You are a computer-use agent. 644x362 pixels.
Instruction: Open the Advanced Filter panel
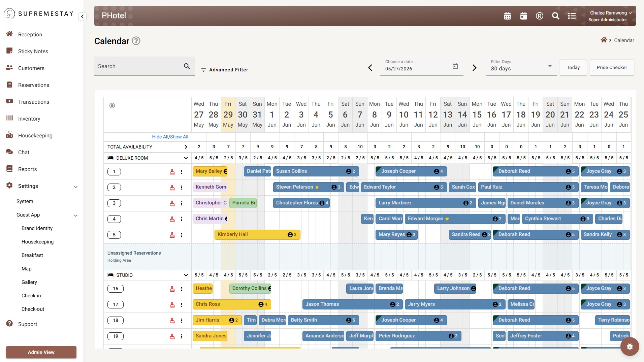[225, 70]
